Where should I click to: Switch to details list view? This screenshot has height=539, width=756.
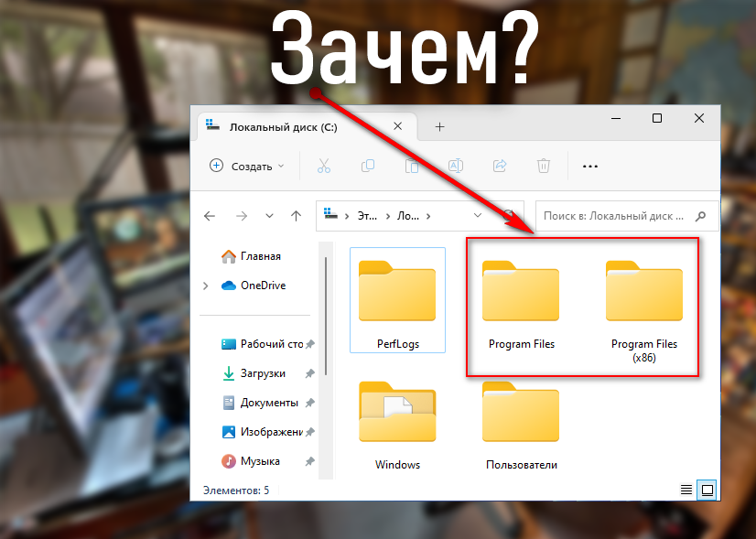point(686,490)
